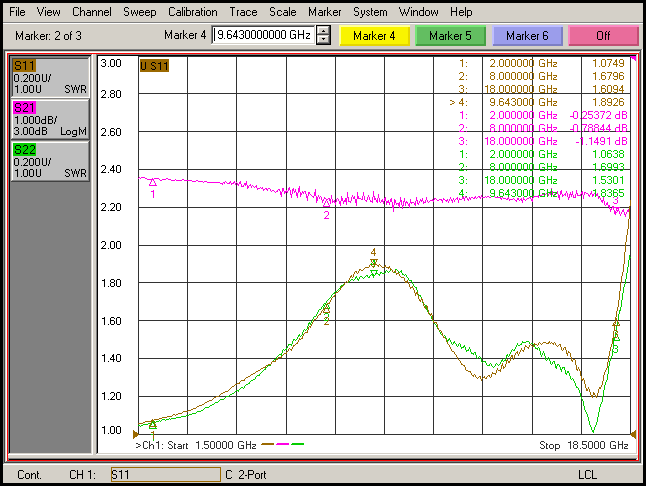Decrease Marker 4 frequency with down arrow
The height and width of the screenshot is (486, 646).
(323, 40)
